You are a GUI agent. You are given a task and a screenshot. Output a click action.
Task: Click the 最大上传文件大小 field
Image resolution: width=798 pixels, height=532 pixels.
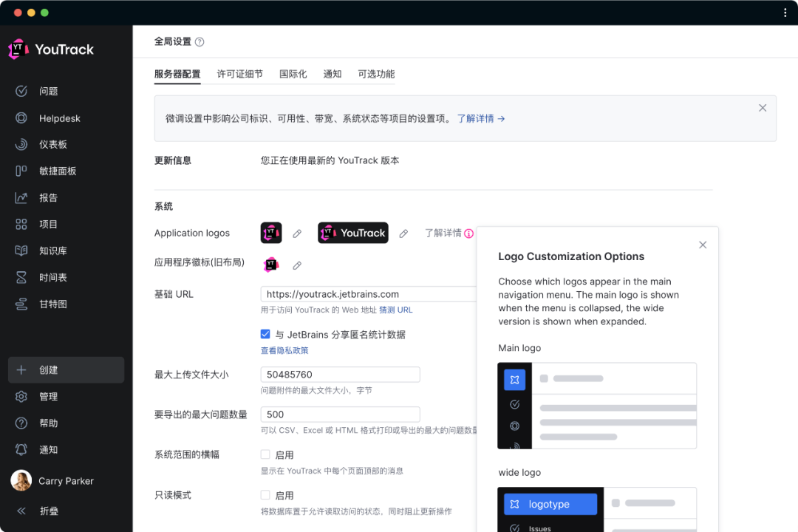[341, 375]
